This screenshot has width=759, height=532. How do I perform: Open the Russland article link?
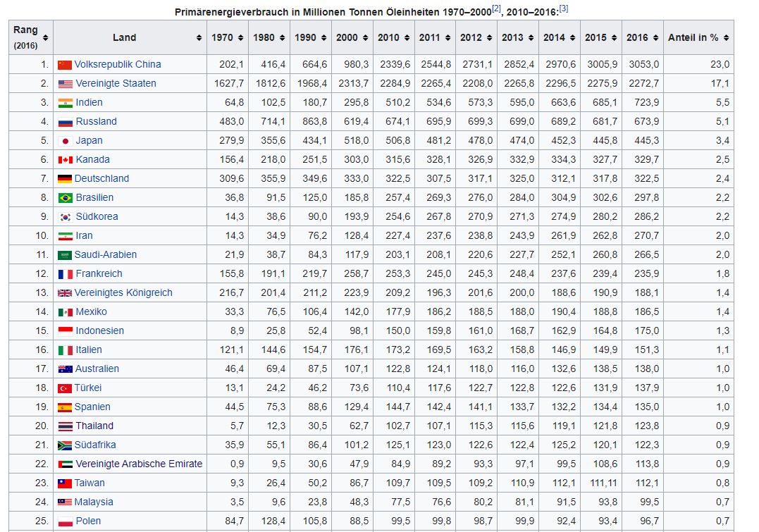[x=97, y=121]
